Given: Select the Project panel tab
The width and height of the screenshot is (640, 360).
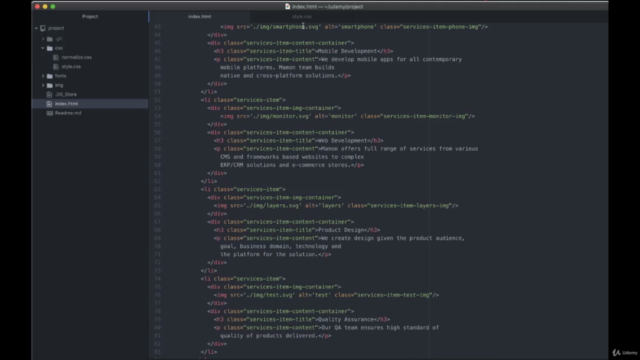Looking at the screenshot, I should click(x=90, y=16).
